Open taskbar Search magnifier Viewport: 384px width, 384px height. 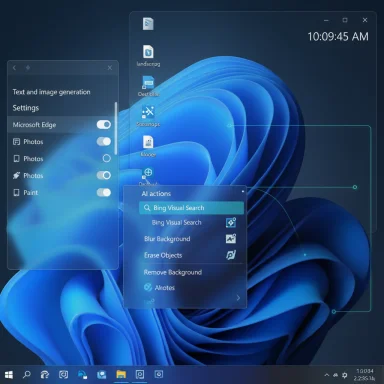27,374
